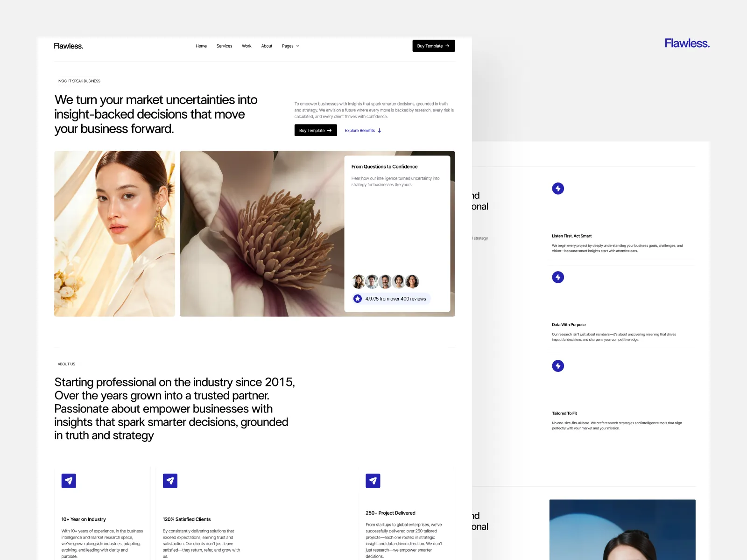The height and width of the screenshot is (560, 747).
Task: Click the blue Flawless logo at top right
Action: (687, 43)
